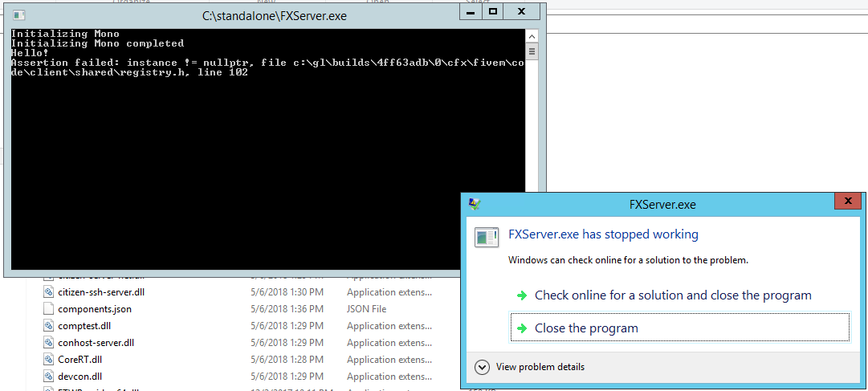868x391 pixels.
Task: Click the citizen-ssh-server.dll file name
Action: tap(101, 292)
